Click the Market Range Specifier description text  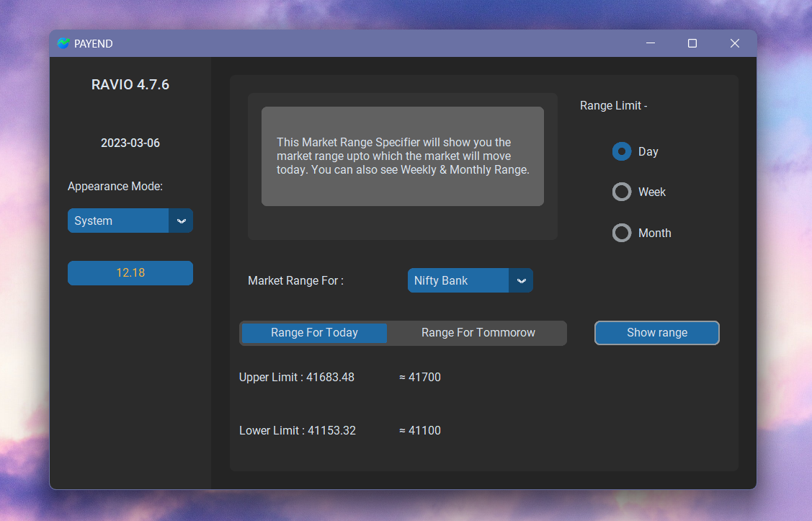403,156
